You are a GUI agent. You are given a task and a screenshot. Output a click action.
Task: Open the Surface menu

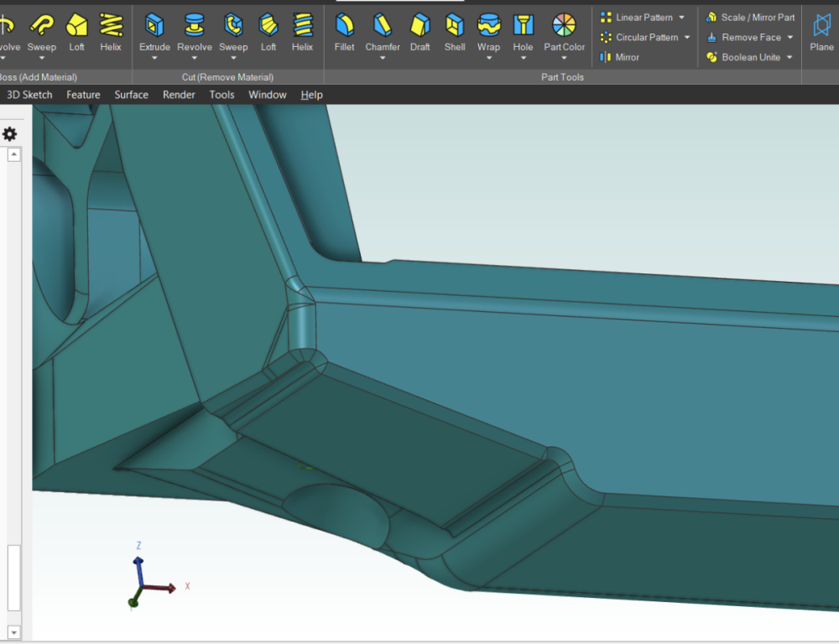pyautogui.click(x=131, y=95)
